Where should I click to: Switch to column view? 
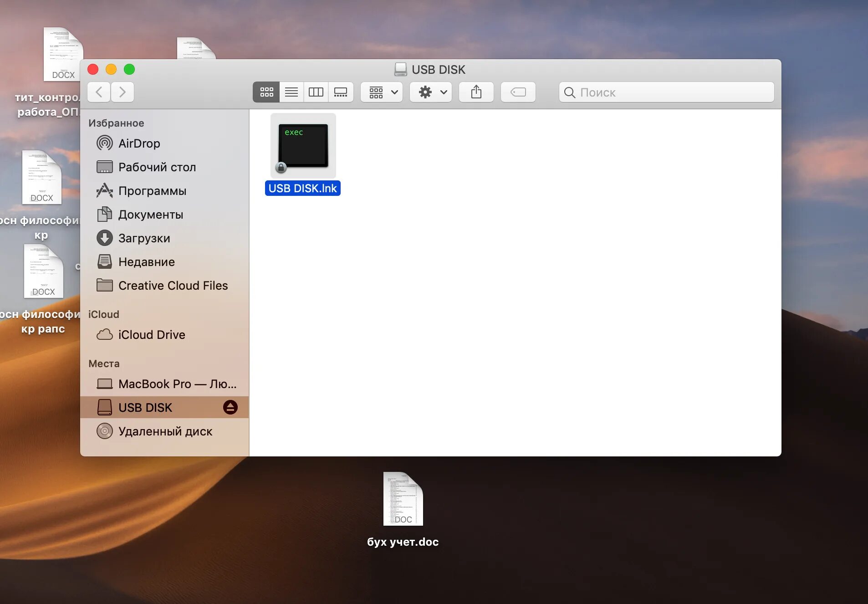[x=316, y=92]
